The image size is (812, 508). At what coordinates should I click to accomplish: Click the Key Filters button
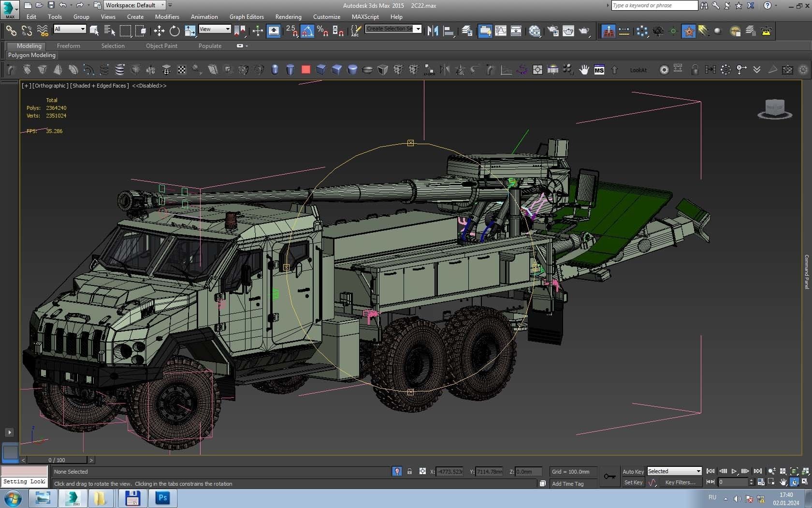tap(680, 482)
